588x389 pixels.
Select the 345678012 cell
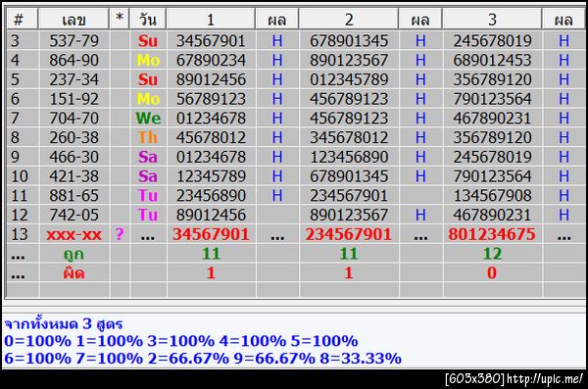(x=349, y=137)
